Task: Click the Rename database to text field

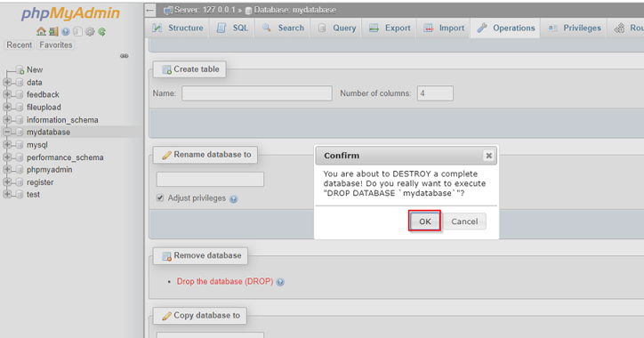Action: tap(210, 179)
